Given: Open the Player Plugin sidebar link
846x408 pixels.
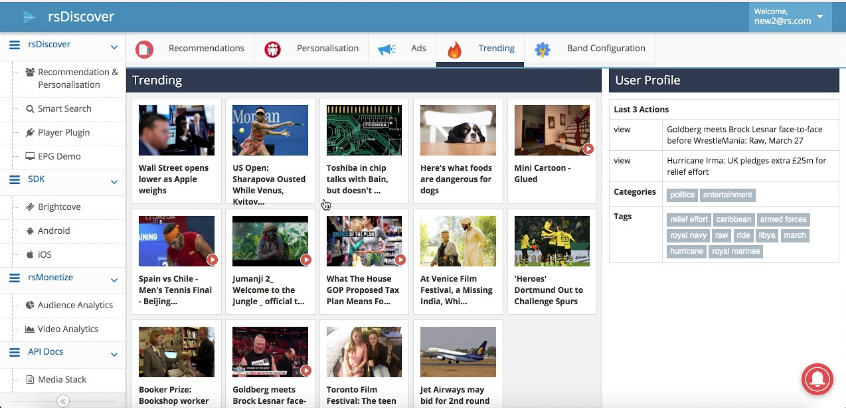Looking at the screenshot, I should click(x=64, y=132).
